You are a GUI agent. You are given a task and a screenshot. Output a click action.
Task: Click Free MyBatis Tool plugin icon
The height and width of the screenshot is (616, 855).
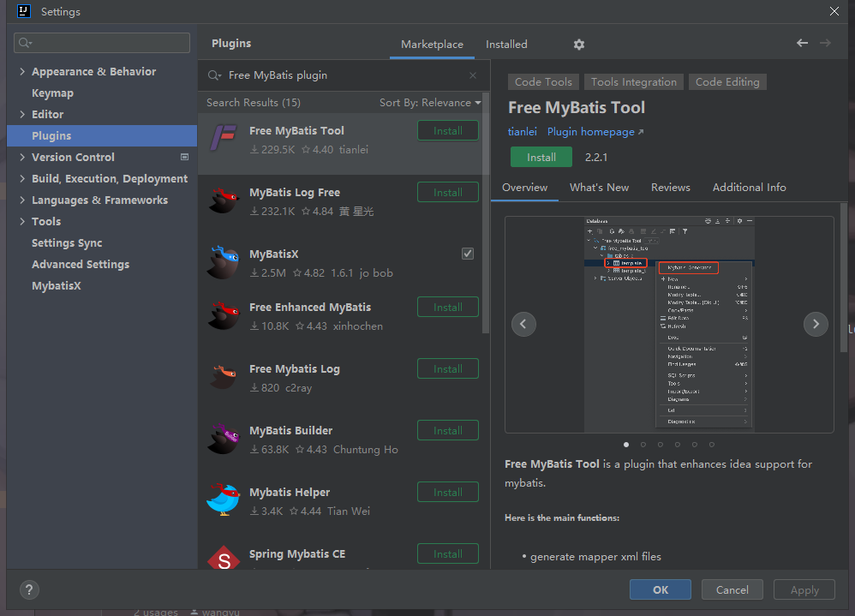coord(223,138)
